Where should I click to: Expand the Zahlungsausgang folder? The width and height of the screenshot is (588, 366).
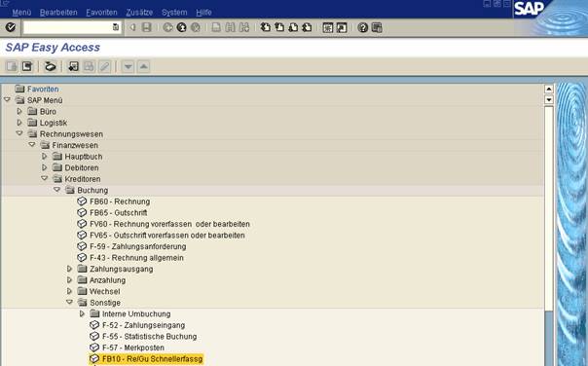[x=69, y=269]
